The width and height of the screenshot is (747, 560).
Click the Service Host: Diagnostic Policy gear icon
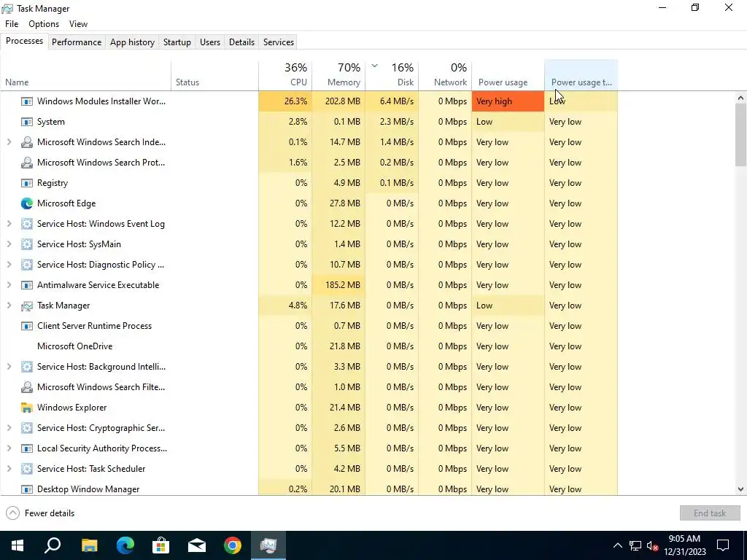pos(27,265)
